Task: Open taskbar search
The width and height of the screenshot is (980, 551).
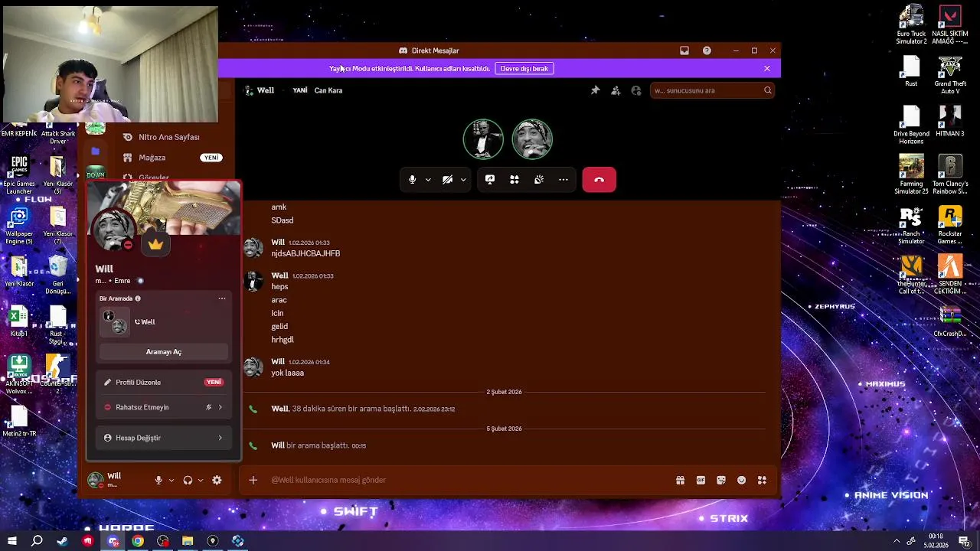Action: pos(37,541)
